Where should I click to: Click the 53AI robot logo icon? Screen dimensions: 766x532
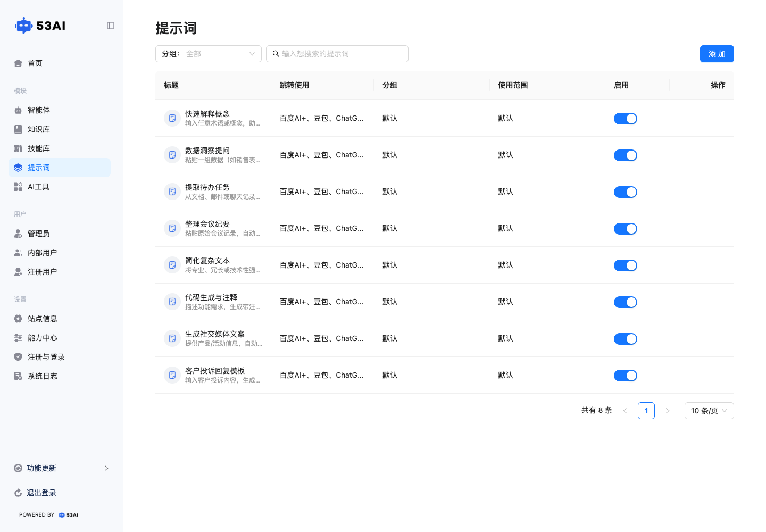pyautogui.click(x=24, y=26)
